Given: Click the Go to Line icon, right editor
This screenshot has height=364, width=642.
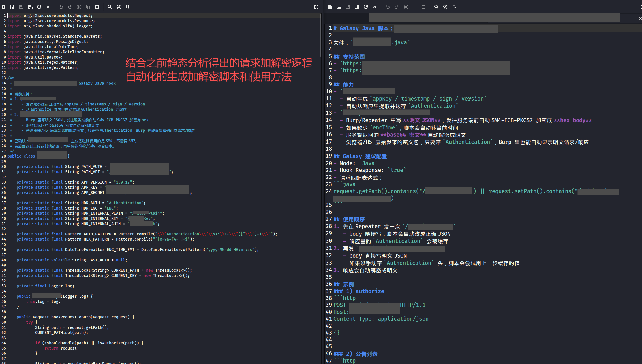Looking at the screenshot, I should coord(454,7).
